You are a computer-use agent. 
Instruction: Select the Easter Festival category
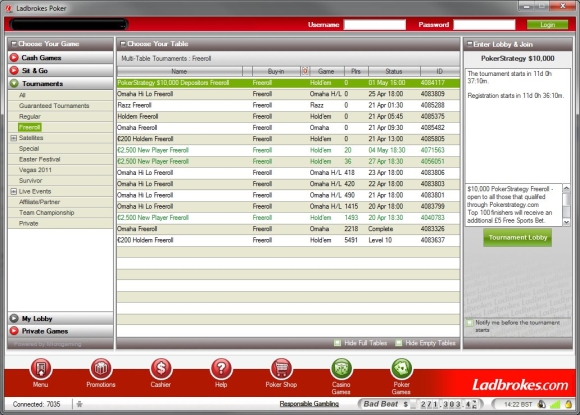[40, 159]
